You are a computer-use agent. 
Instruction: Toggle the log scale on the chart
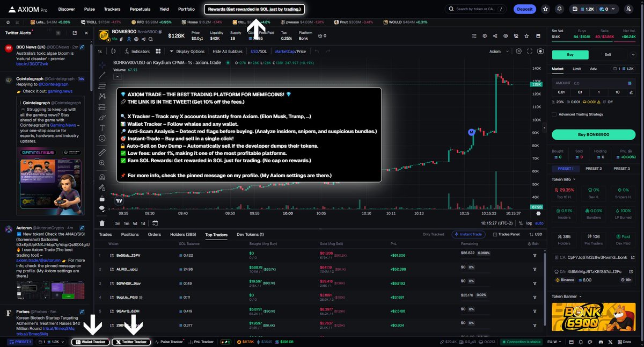click(x=530, y=223)
